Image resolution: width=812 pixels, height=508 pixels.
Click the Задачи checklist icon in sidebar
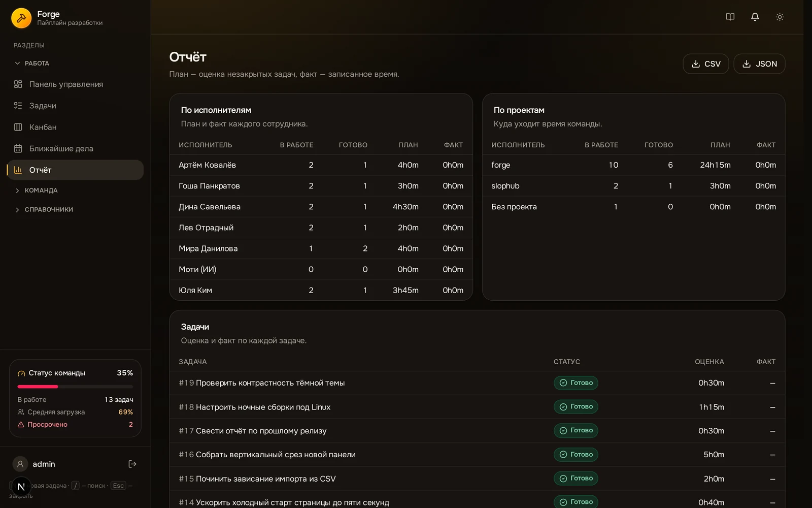(x=18, y=106)
